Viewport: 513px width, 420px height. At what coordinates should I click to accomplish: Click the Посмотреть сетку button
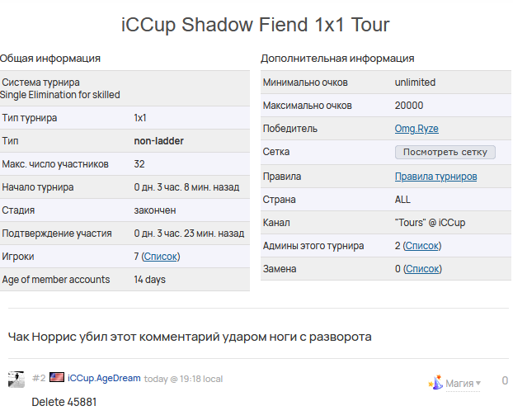tap(445, 152)
